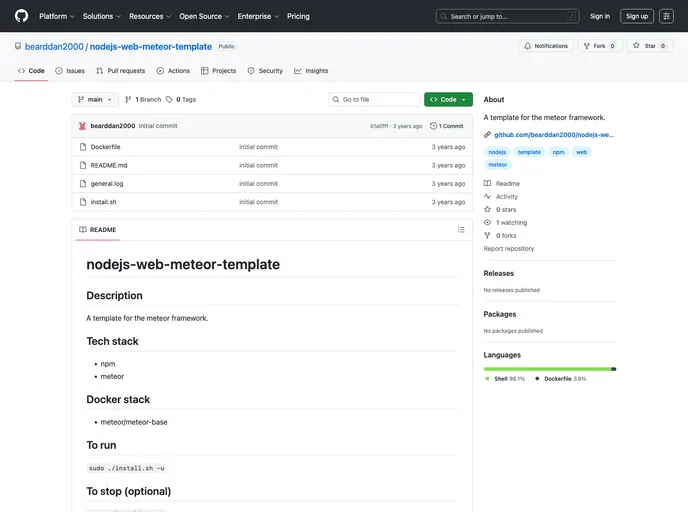Open the Insights tab
Image resolution: width=688 pixels, height=512 pixels.
click(311, 71)
